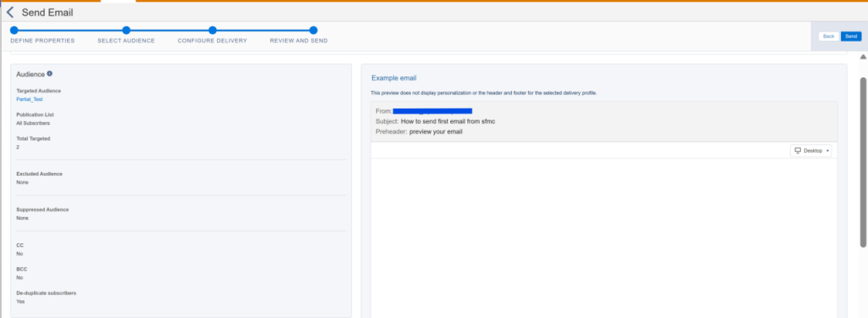Click the Example email heading
The height and width of the screenshot is (318, 868).
[393, 78]
